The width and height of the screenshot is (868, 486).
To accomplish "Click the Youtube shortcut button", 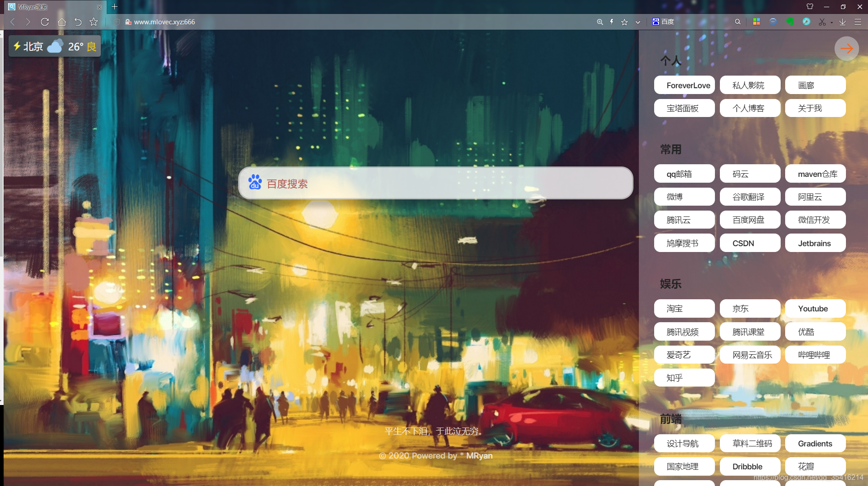I will click(x=815, y=309).
